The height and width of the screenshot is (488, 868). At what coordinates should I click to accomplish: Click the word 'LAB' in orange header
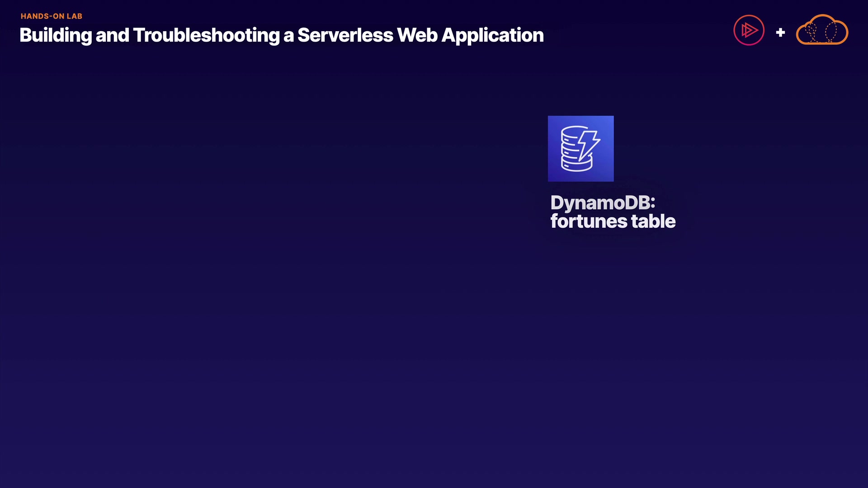coord(75,16)
